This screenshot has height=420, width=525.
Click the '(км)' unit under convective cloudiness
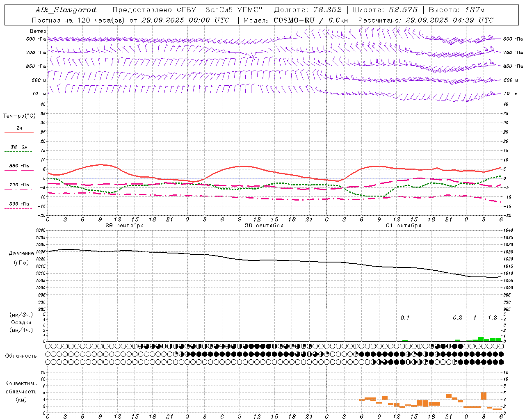click(21, 399)
